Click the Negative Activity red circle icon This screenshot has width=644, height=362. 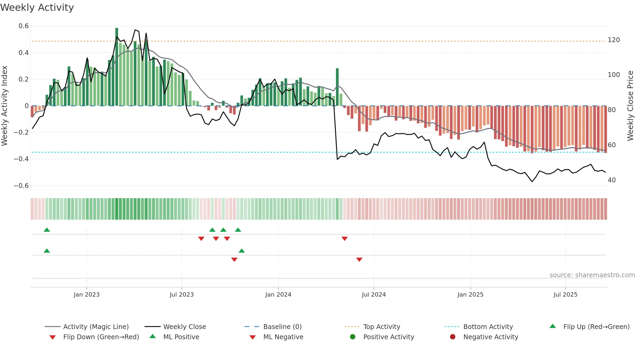click(x=453, y=337)
